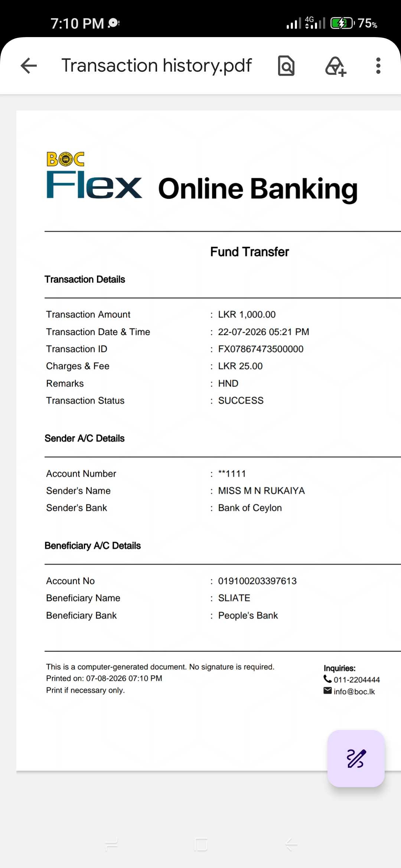The height and width of the screenshot is (868, 401).
Task: Tap the inquiries phone number 011-2204444
Action: [356, 680]
